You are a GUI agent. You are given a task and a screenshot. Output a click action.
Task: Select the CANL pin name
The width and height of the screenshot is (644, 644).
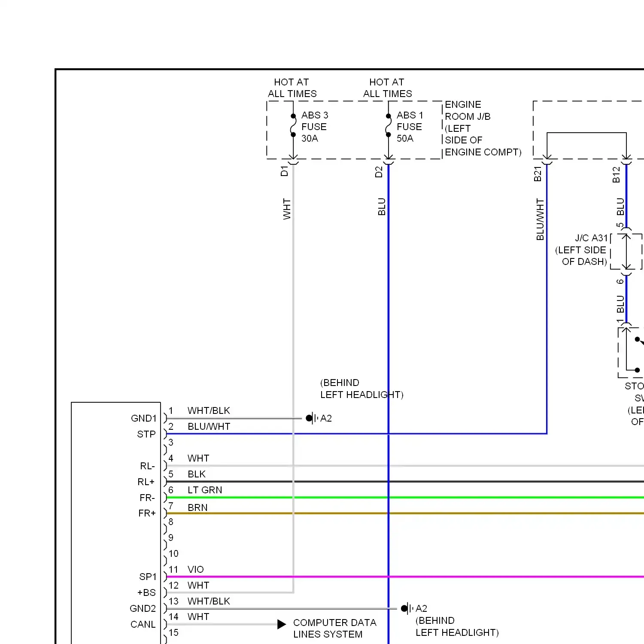coord(143,624)
